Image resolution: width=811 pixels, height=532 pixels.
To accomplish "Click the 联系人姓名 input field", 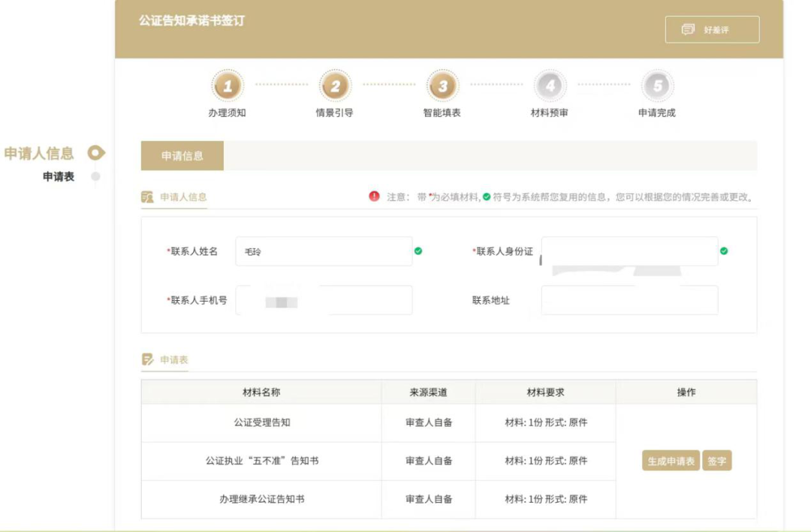I will point(323,251).
